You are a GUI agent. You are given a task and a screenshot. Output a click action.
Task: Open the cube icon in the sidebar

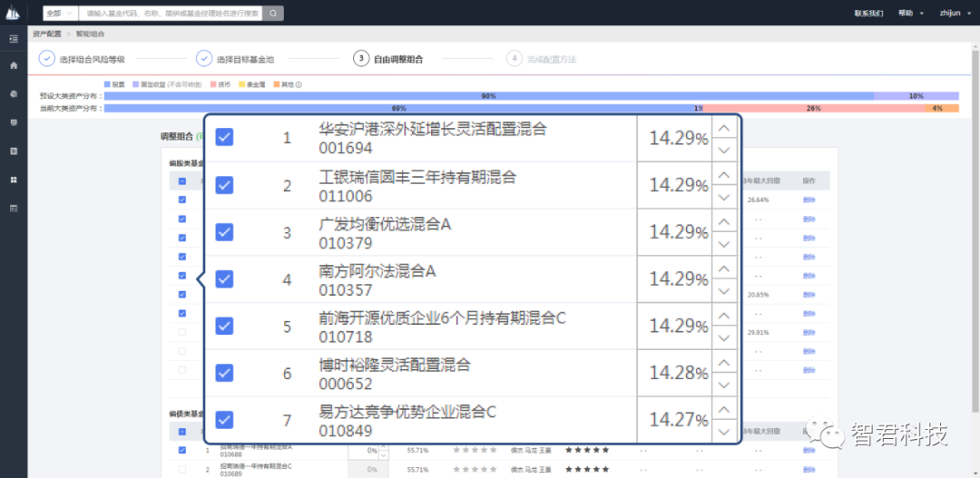pos(14,93)
